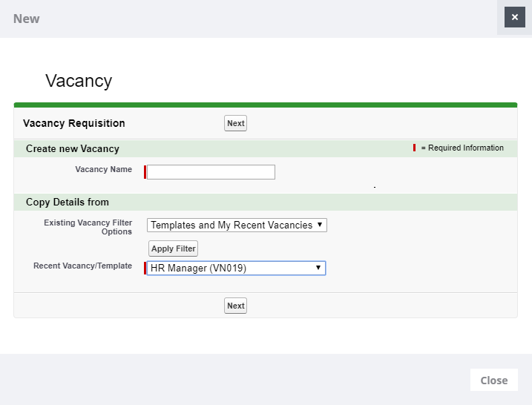Click the Copy Details from section header
This screenshot has height=405, width=532.
(x=68, y=202)
